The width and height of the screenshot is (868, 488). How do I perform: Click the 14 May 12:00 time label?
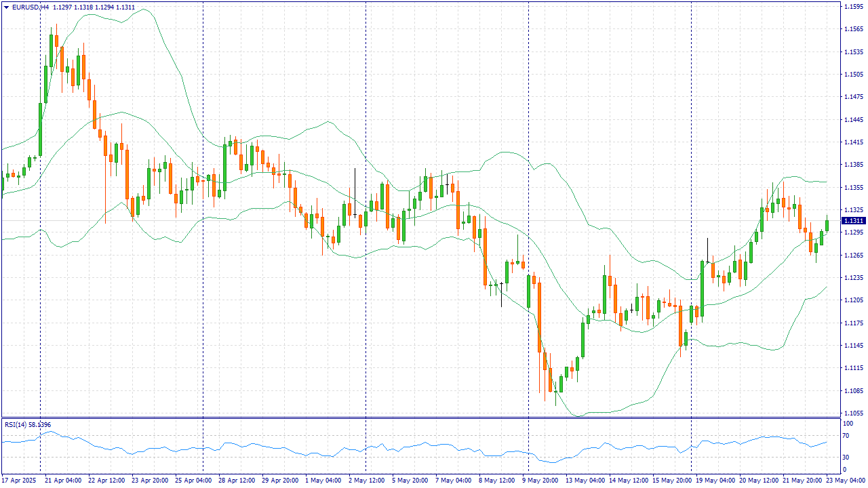629,480
